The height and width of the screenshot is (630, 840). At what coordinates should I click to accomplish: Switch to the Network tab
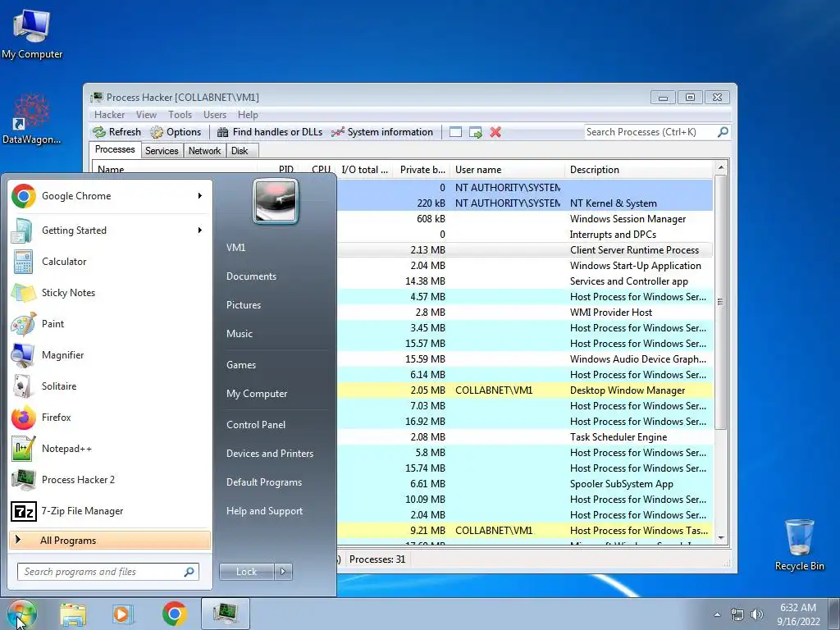204,151
